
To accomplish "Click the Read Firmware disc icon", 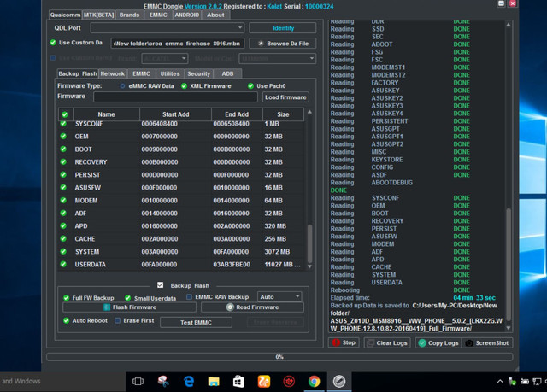I will 230,307.
